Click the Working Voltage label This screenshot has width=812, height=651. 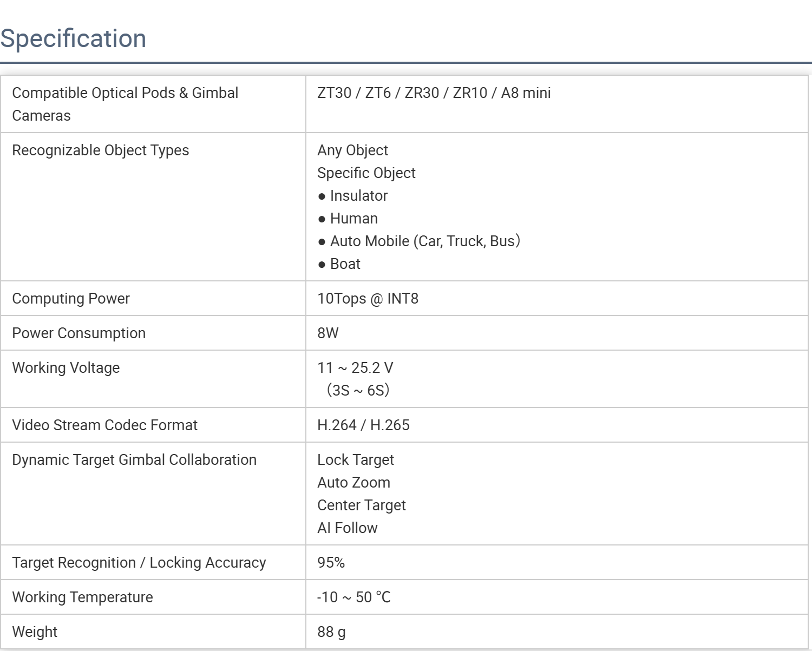click(66, 368)
